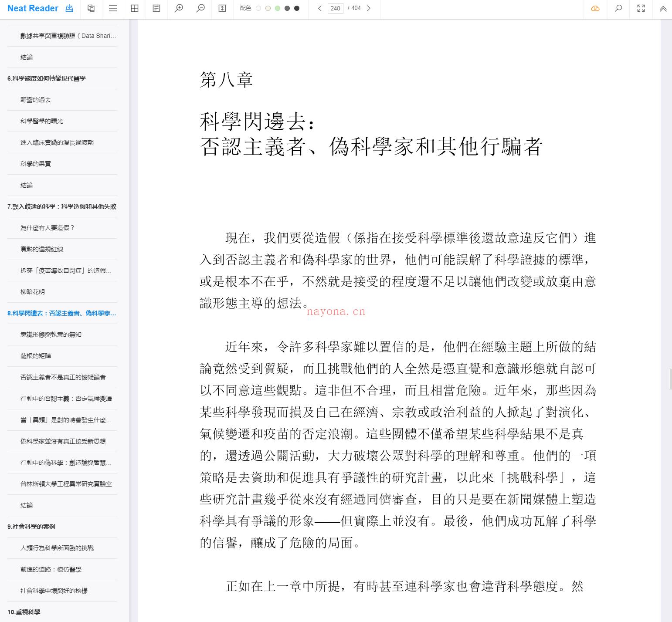The width and height of the screenshot is (672, 622).
Task: Open section 寬鬆的違規紅線
Action: [42, 249]
